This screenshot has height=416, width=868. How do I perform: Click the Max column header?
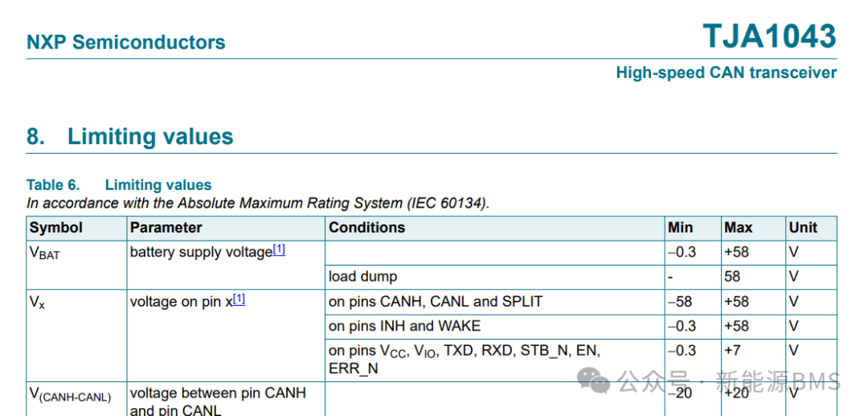[738, 228]
